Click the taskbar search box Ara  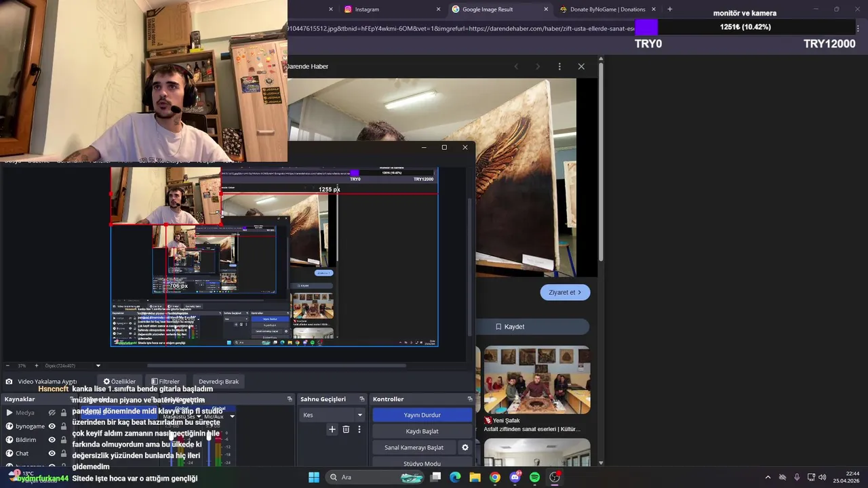[x=374, y=477]
